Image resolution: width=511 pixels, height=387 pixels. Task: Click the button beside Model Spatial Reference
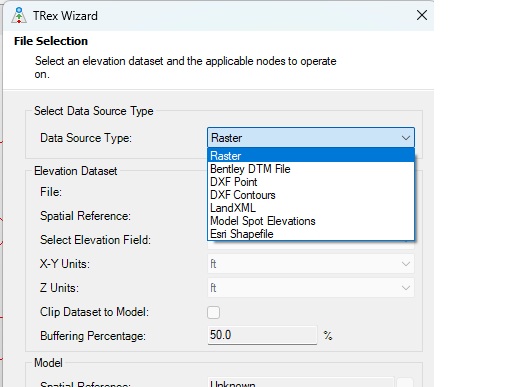[x=405, y=383]
